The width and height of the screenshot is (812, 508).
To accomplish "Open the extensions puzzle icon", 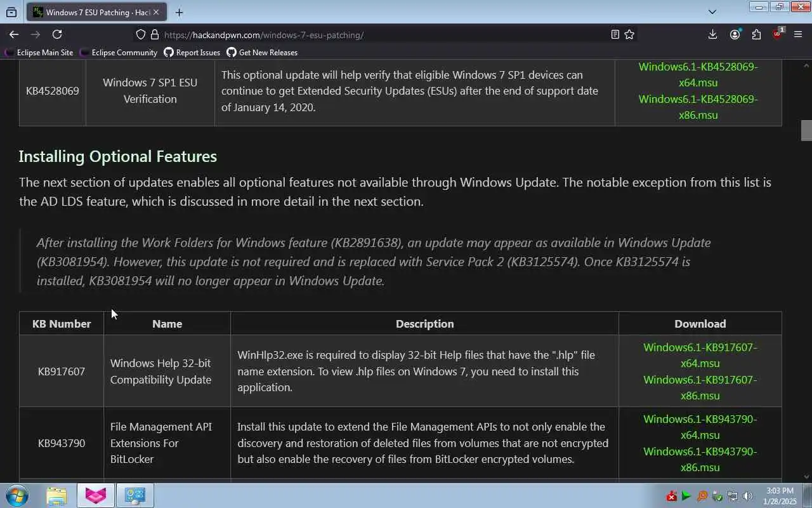I will tap(756, 34).
